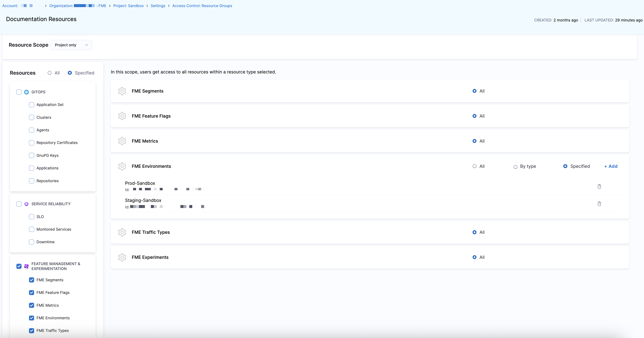Select All radio next to Resources
The width and height of the screenshot is (644, 338).
pyautogui.click(x=49, y=73)
